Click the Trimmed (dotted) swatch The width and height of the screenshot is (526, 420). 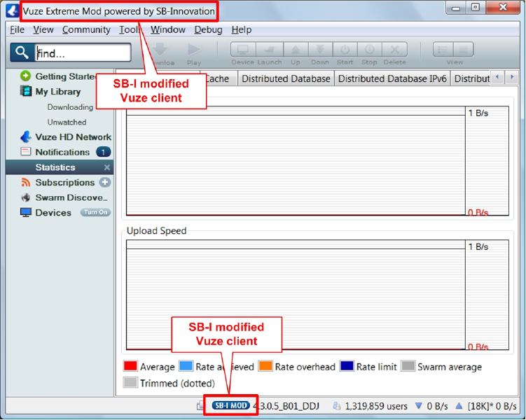pyautogui.click(x=130, y=382)
